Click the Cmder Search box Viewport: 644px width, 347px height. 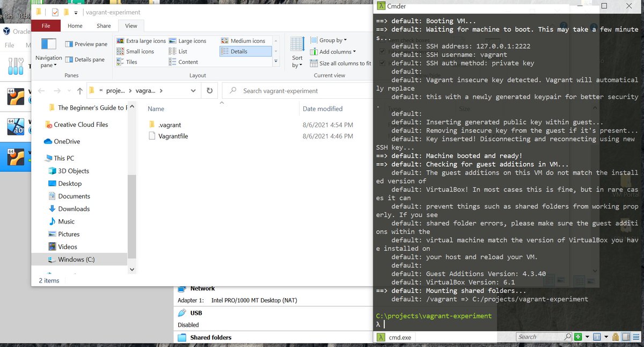544,337
